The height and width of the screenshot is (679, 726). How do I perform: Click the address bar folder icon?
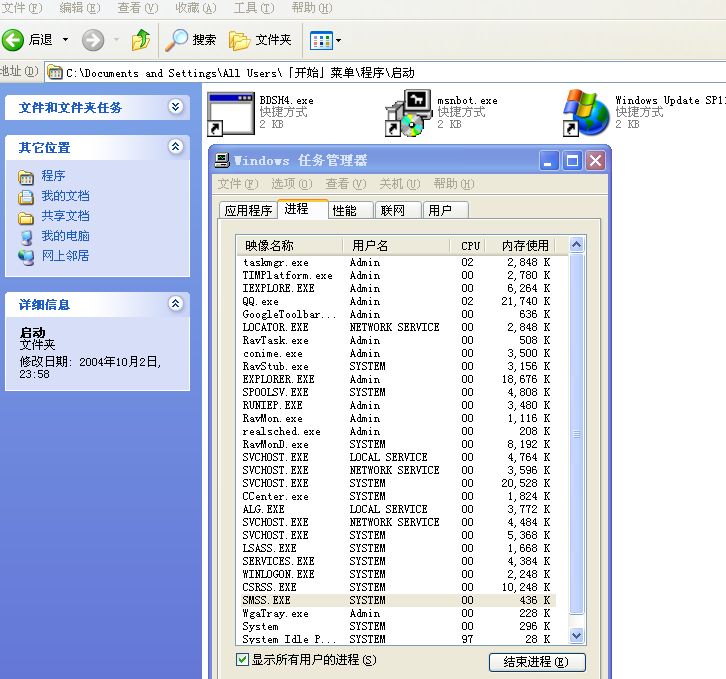coord(55,73)
